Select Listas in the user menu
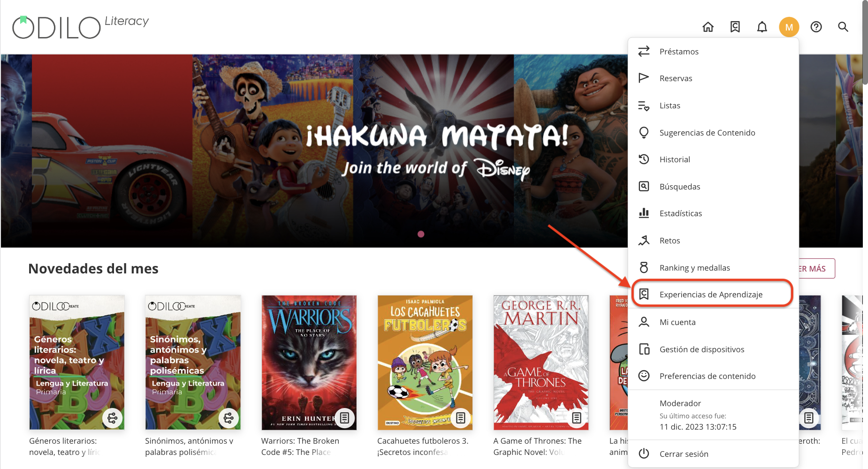This screenshot has width=868, height=469. tap(713, 106)
